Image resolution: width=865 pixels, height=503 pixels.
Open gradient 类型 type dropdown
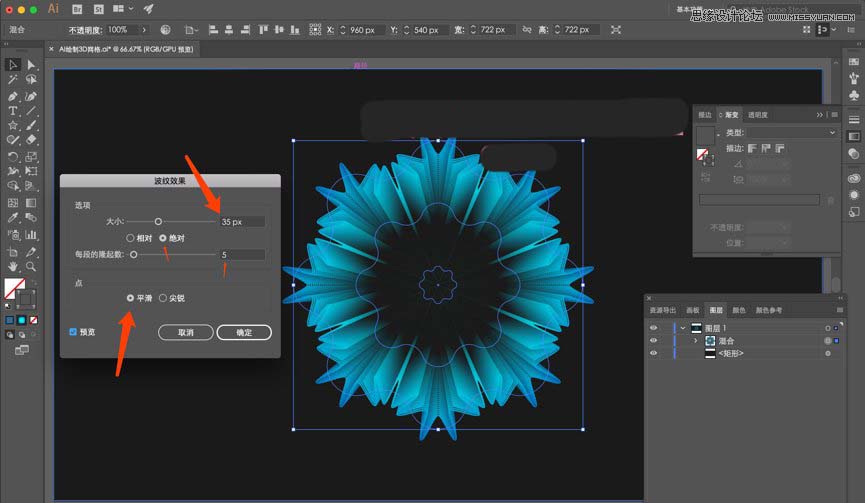click(792, 133)
